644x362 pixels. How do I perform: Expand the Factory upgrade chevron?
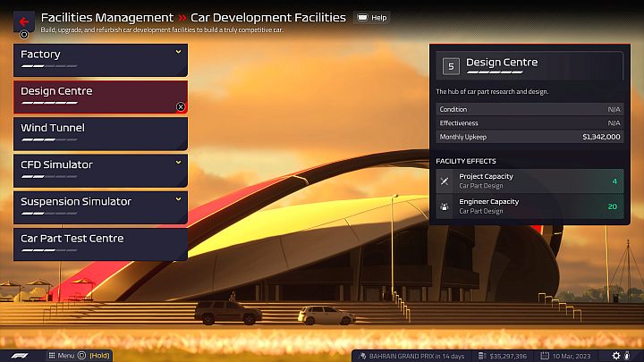tap(178, 52)
